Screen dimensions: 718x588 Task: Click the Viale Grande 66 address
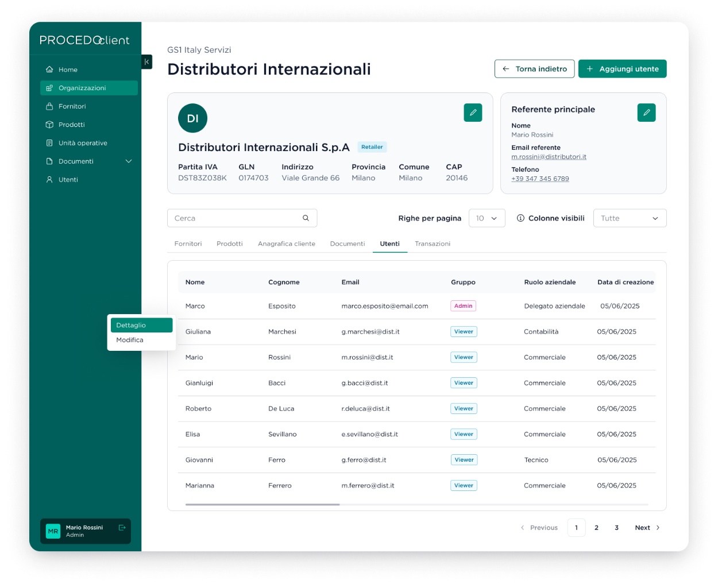[311, 178]
